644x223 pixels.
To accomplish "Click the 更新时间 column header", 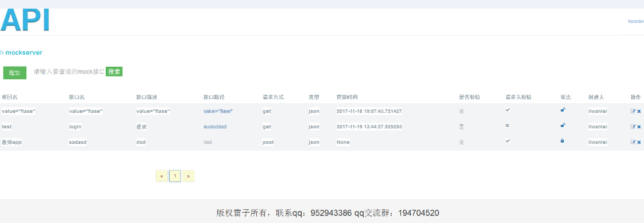I will (x=347, y=97).
